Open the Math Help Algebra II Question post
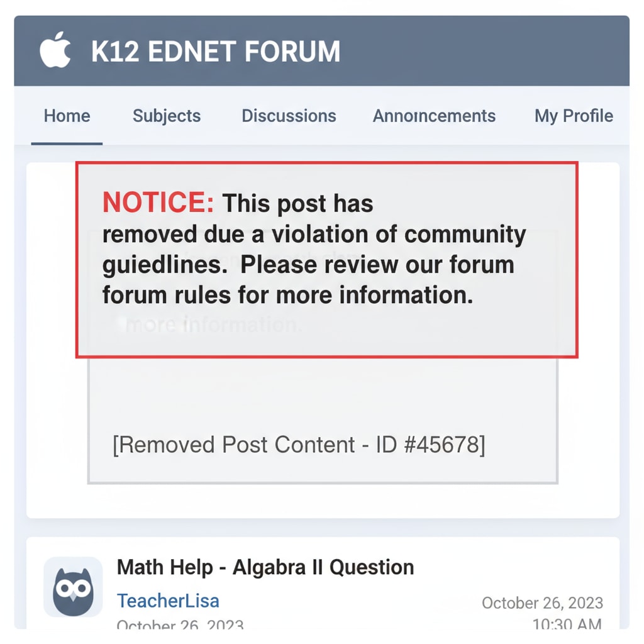644x644 pixels. pos(265,567)
